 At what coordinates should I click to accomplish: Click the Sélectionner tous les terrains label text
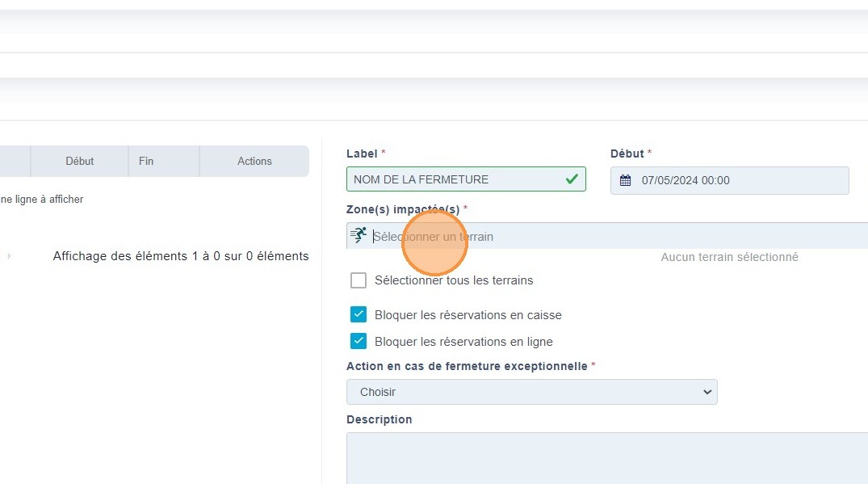(454, 280)
